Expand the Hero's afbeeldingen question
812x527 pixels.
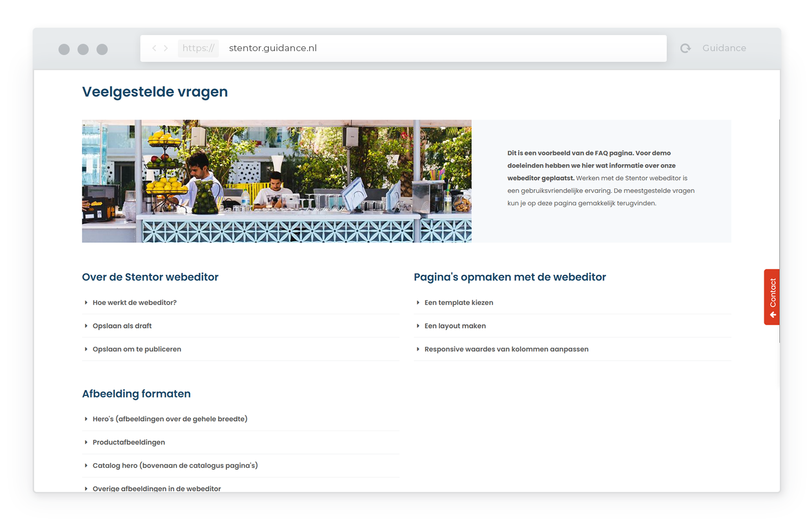click(170, 419)
